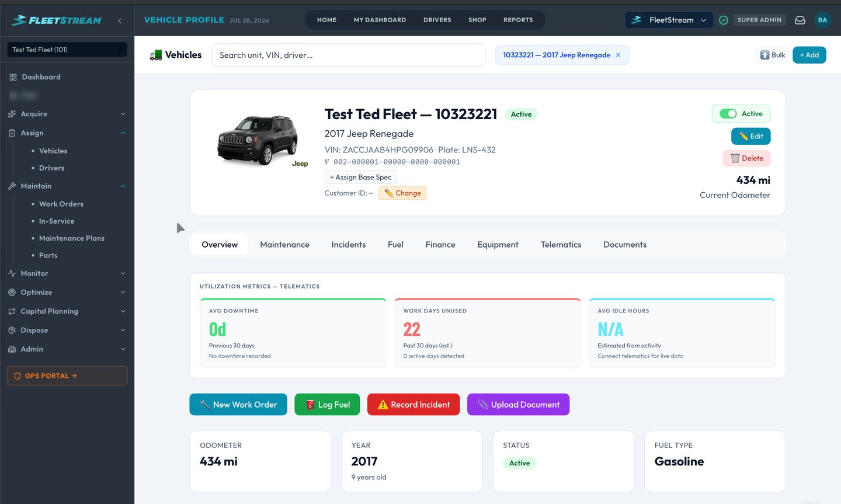The width and height of the screenshot is (841, 504).
Task: Expand the Optimize section chevron
Action: (123, 292)
